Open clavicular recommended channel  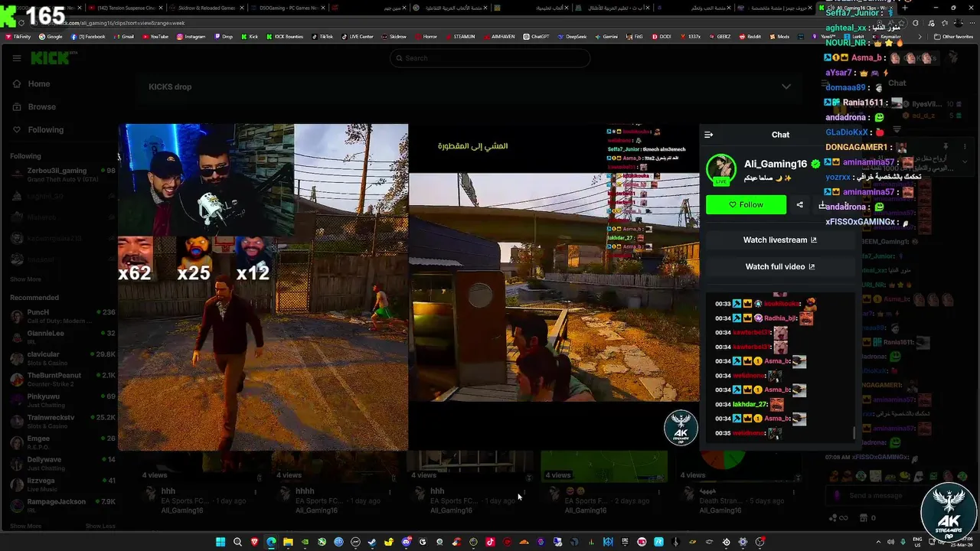[x=63, y=358]
